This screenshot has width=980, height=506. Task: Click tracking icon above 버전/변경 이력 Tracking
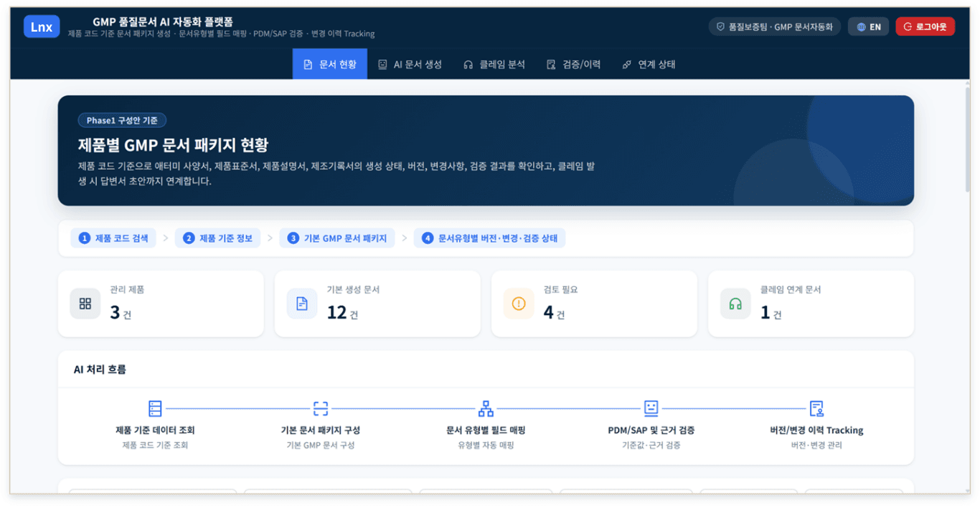(816, 409)
